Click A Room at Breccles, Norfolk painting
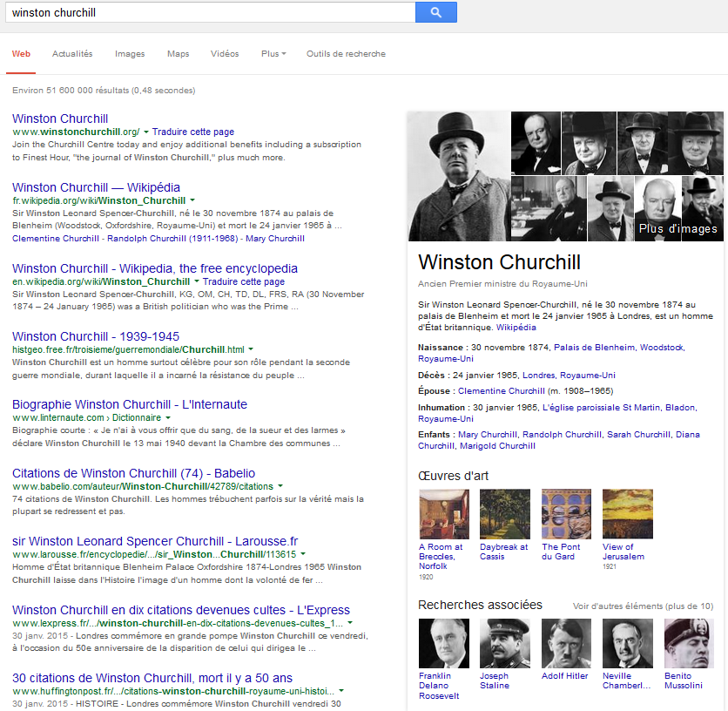This screenshot has height=711, width=728. click(444, 513)
